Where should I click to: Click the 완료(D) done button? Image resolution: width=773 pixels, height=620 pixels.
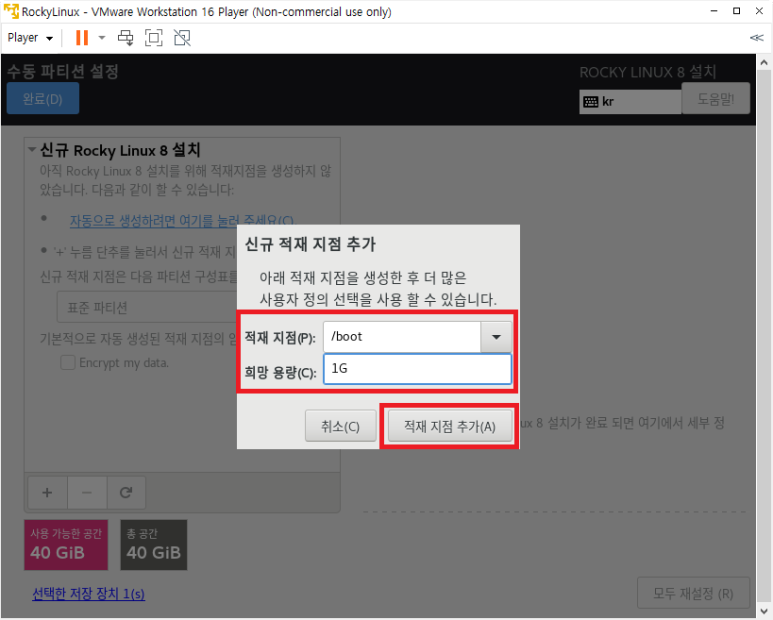43,99
